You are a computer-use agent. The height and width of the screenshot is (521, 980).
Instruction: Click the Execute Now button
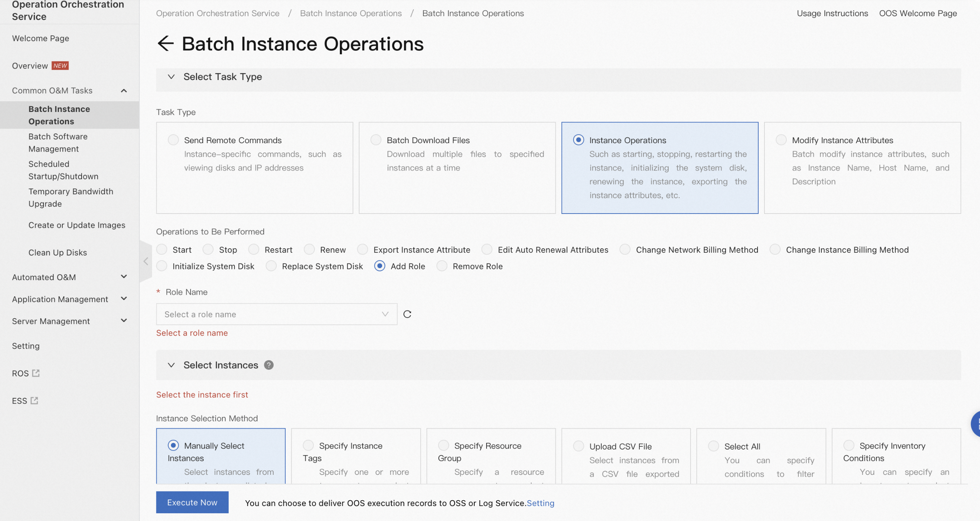pyautogui.click(x=192, y=502)
